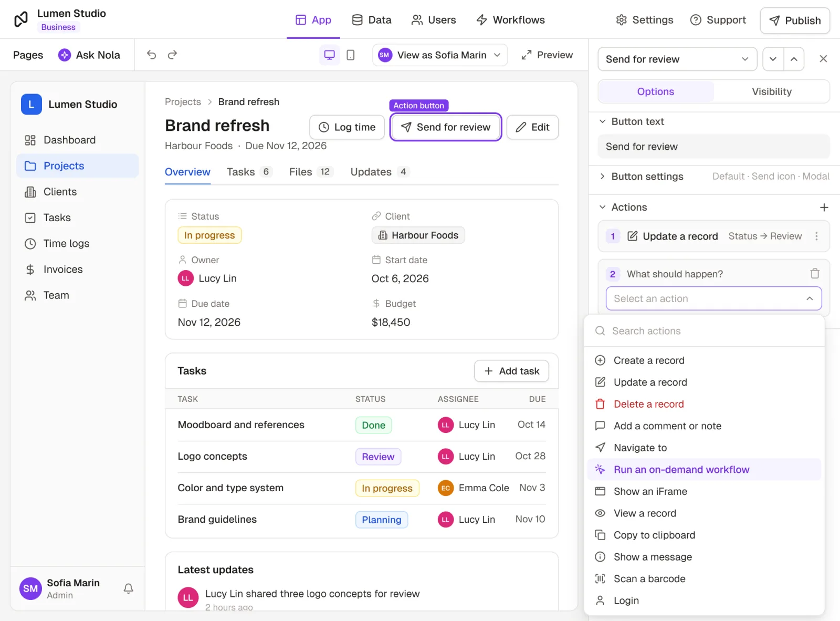Switch to the Updates tab
This screenshot has width=840, height=621.
[x=380, y=172]
